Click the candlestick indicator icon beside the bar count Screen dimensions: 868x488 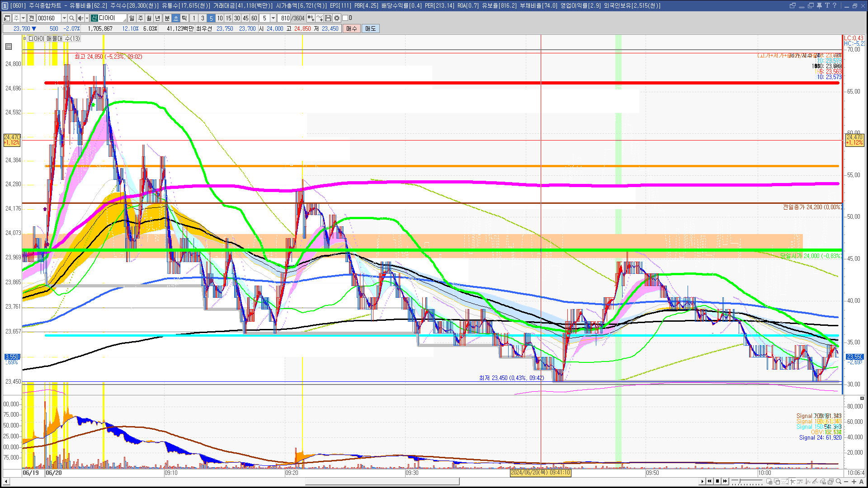(x=311, y=18)
